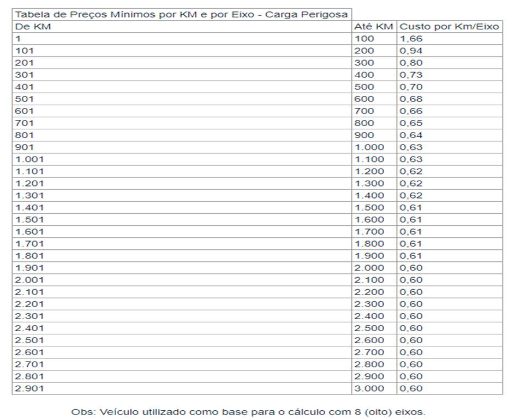
Task: Select the De KM cell '1.101'
Action: [x=182, y=171]
